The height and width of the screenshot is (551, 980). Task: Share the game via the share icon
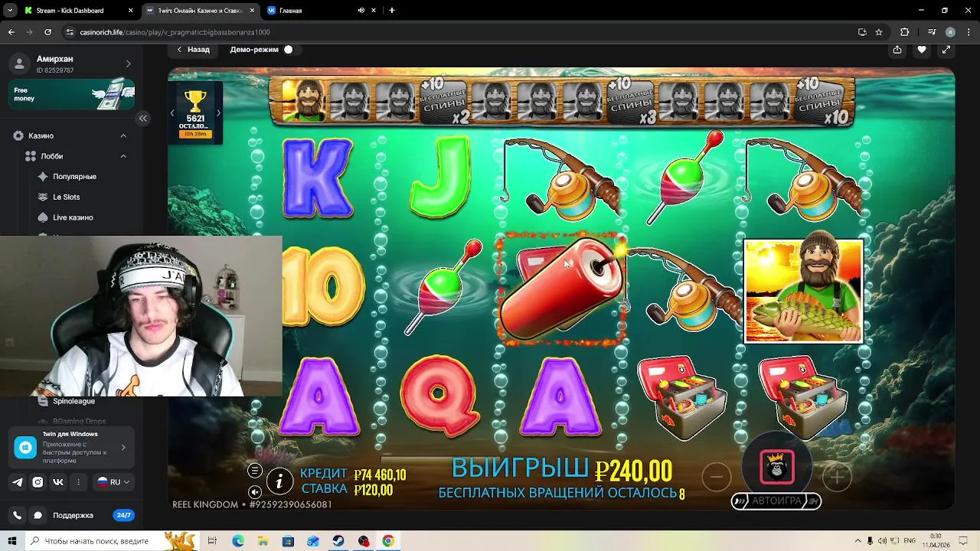[x=897, y=50]
